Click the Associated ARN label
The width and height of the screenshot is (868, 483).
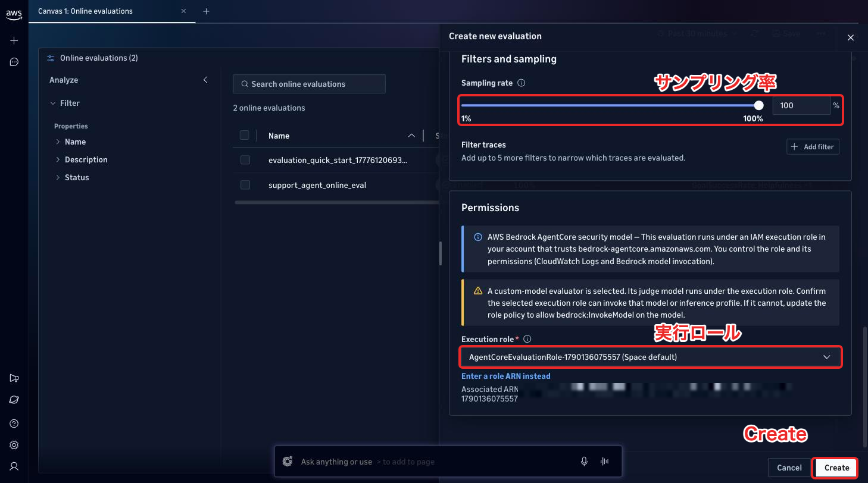tap(490, 390)
